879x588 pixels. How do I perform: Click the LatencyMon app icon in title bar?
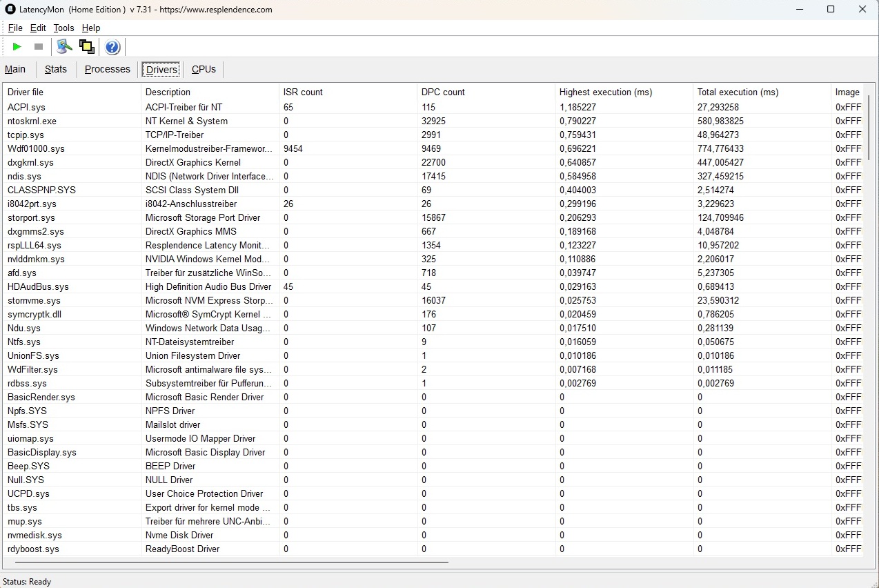(10, 10)
